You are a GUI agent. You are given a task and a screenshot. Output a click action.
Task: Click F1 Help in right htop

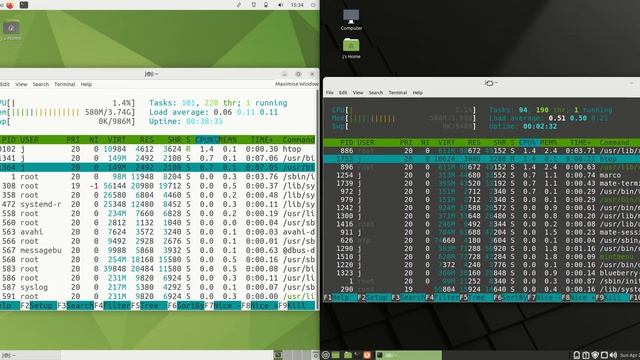[340, 298]
